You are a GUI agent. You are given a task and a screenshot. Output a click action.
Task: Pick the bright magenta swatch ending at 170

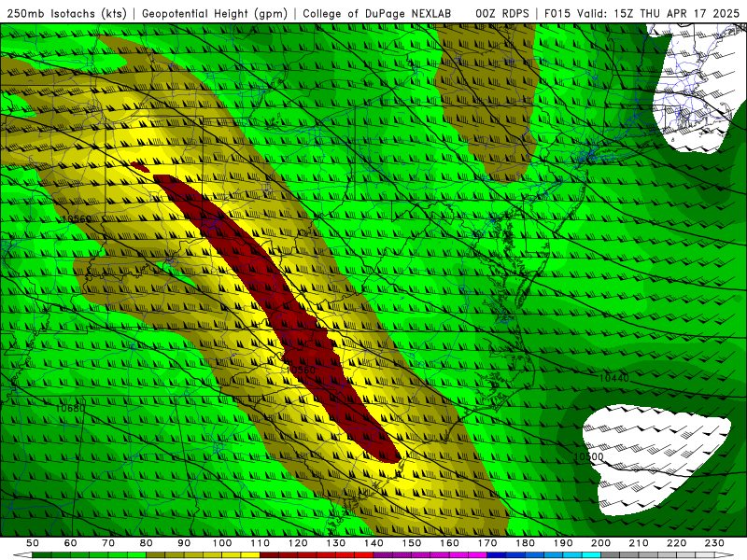coord(478,555)
